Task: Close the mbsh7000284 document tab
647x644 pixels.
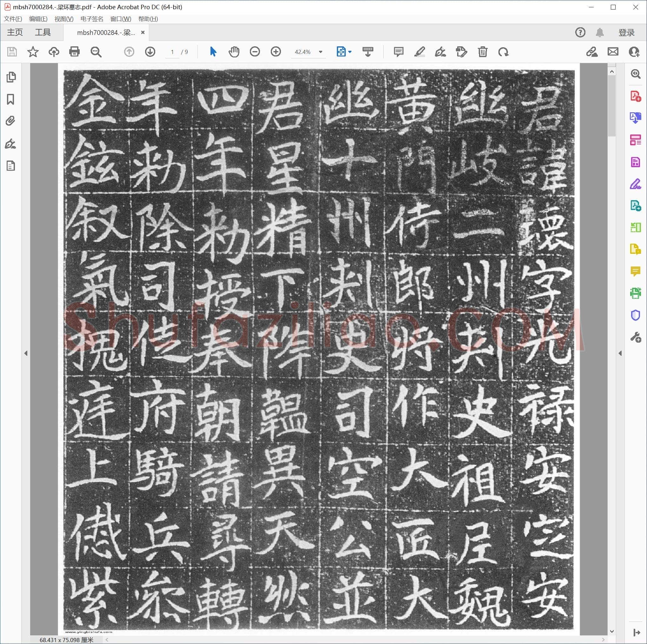Action: [x=143, y=32]
